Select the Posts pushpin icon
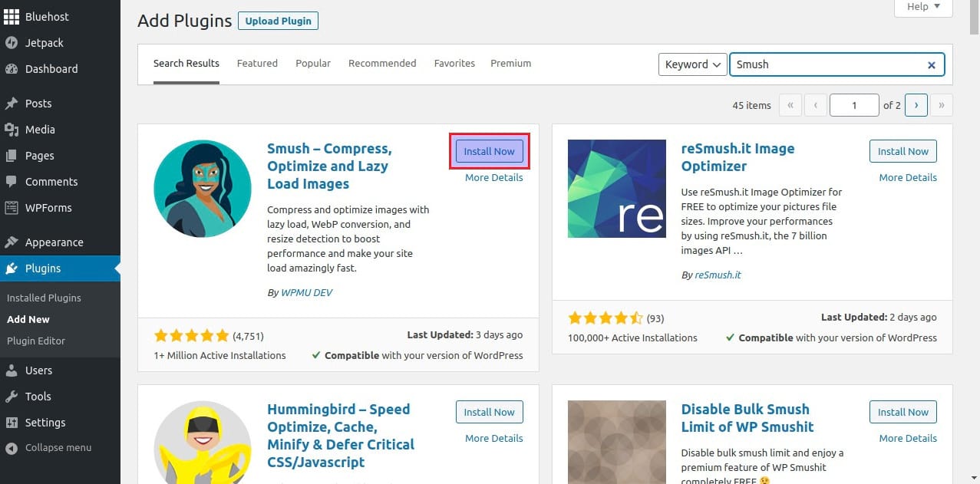Screen dimensions: 980x484 (x=12, y=104)
